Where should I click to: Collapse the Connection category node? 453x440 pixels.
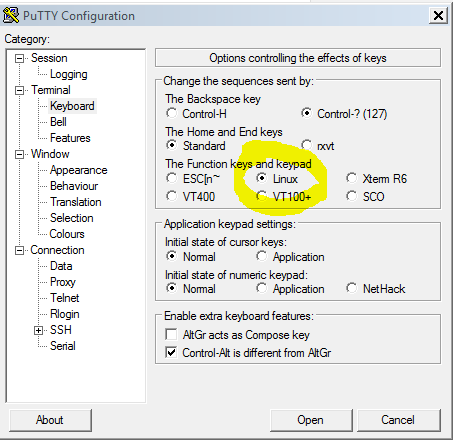20,251
